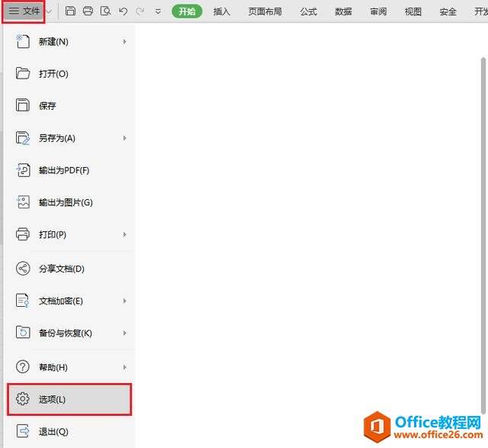The height and width of the screenshot is (448, 488).
Task: Click the 备份与恢复(K) icon
Action: click(23, 333)
